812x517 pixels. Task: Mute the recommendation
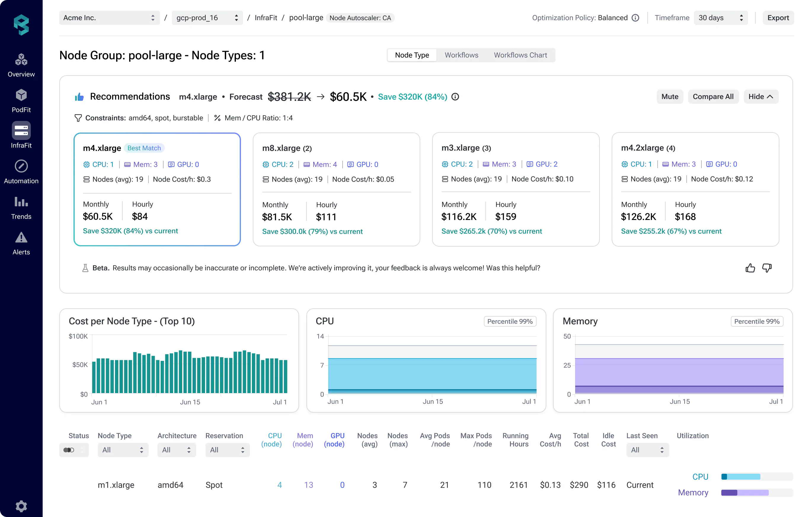pyautogui.click(x=670, y=97)
